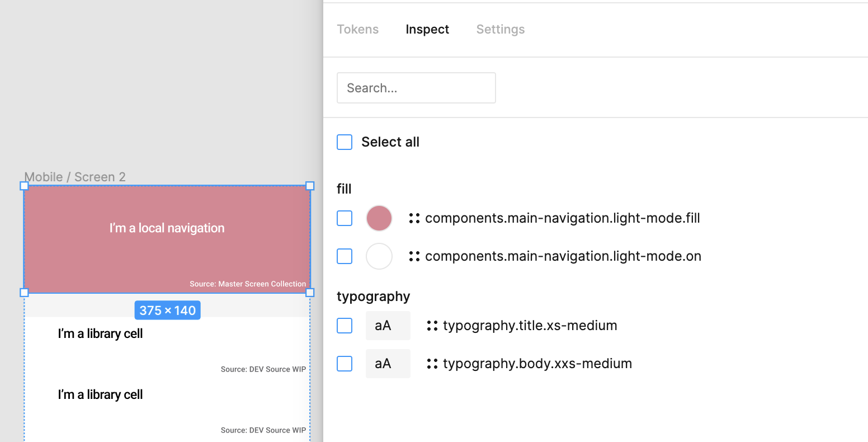Select the Mobile / Screen 2 frame label
The image size is (868, 442).
pyautogui.click(x=74, y=177)
